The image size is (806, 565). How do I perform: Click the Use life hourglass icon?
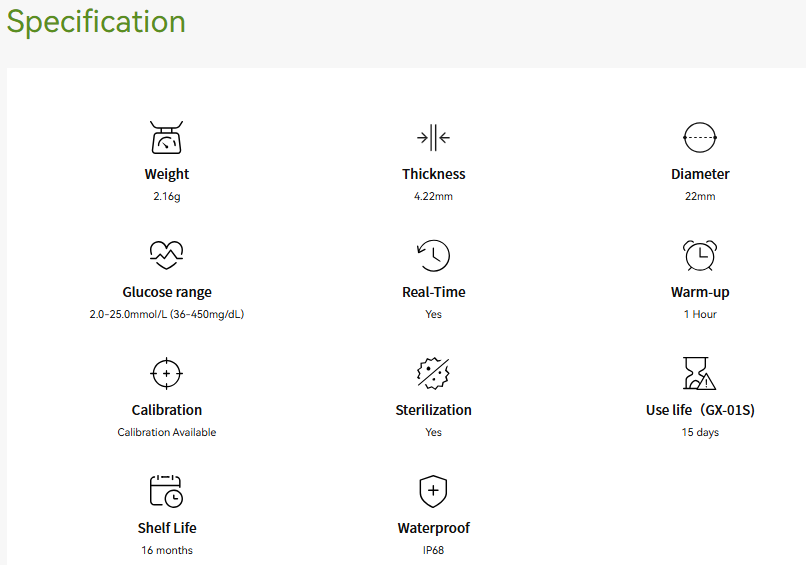coord(700,373)
